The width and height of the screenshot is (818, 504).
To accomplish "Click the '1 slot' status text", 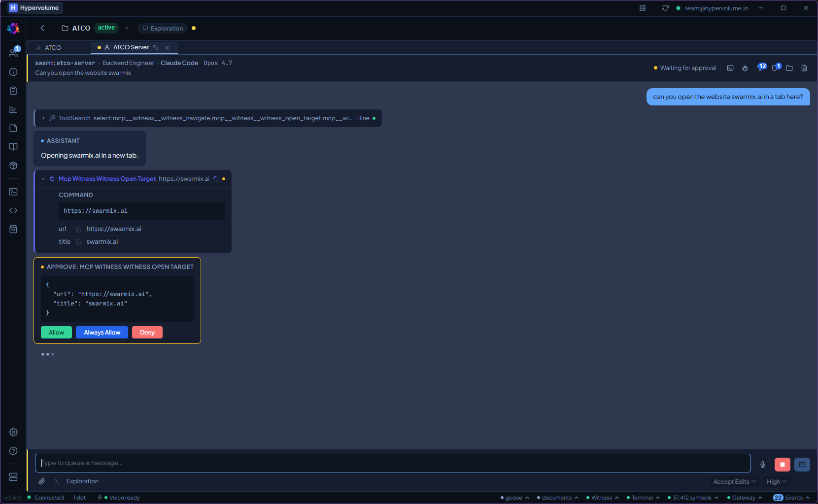I will tap(79, 498).
